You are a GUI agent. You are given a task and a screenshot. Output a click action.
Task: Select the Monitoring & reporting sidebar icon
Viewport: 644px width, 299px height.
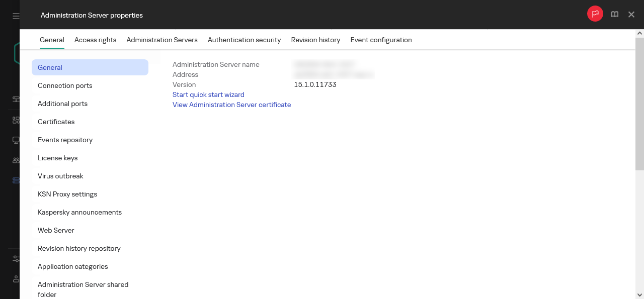[15, 99]
